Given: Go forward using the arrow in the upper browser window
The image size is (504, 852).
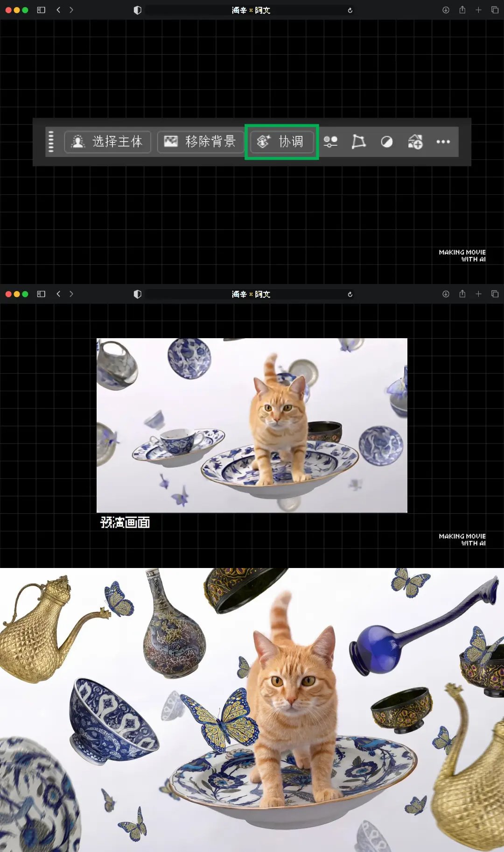Looking at the screenshot, I should (71, 10).
